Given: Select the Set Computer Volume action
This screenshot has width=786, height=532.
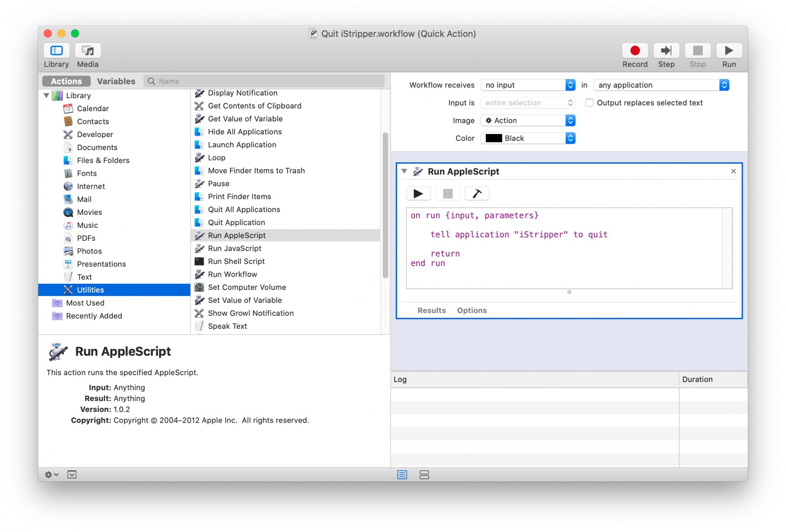Looking at the screenshot, I should 247,287.
